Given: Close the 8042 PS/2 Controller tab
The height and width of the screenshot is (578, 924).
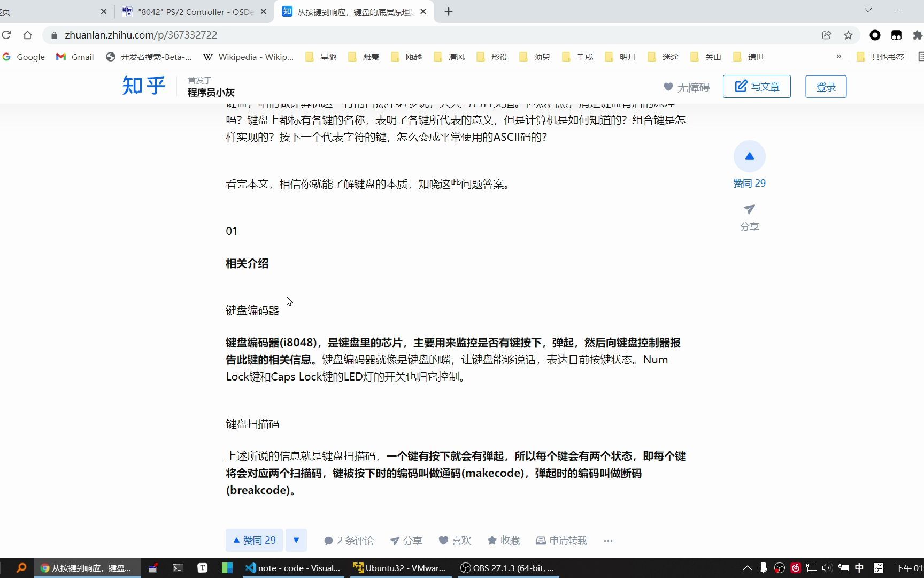Looking at the screenshot, I should coord(263,11).
